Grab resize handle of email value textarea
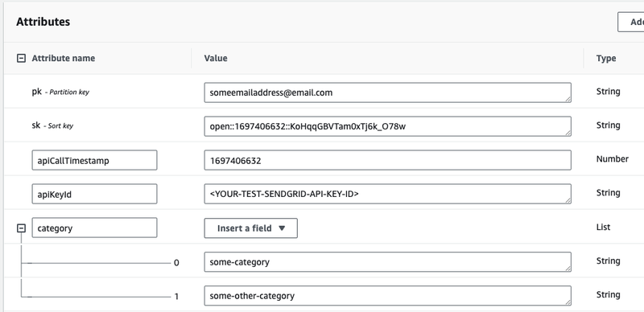The height and width of the screenshot is (312, 644). pyautogui.click(x=568, y=99)
